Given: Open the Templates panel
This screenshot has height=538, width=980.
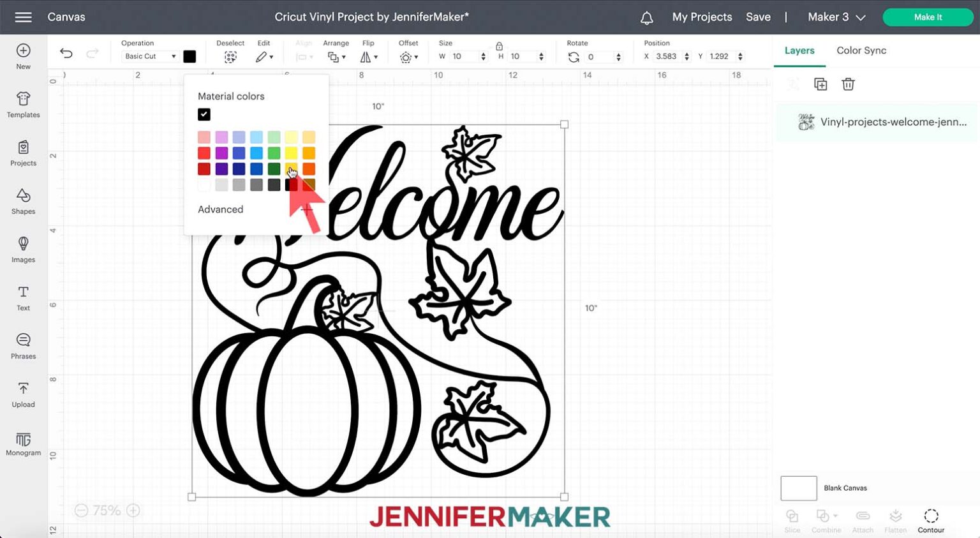Looking at the screenshot, I should coord(24,105).
